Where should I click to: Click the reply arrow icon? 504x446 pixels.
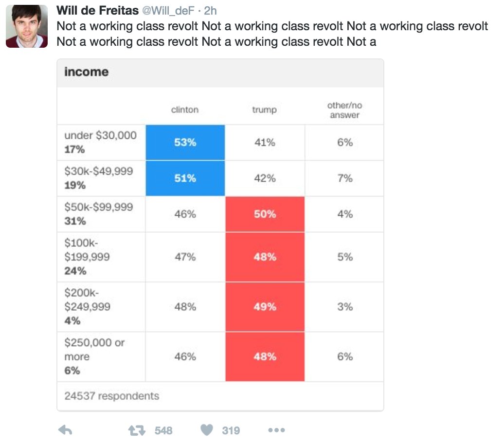click(x=65, y=430)
